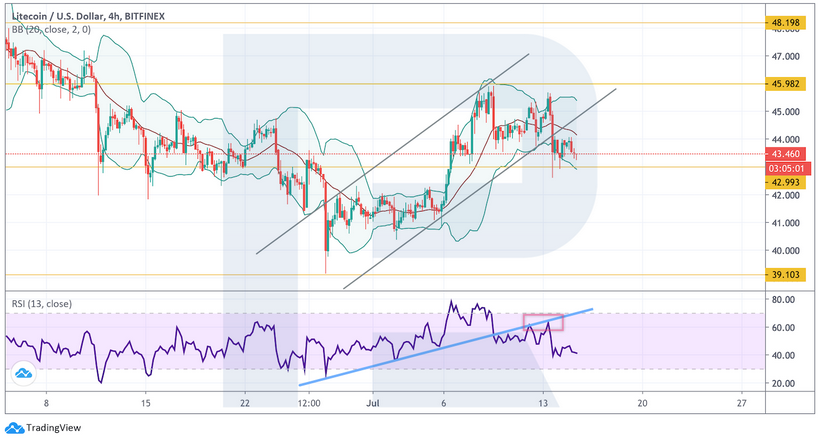Click the date label 8 on time axis
820x442 pixels.
pyautogui.click(x=47, y=403)
